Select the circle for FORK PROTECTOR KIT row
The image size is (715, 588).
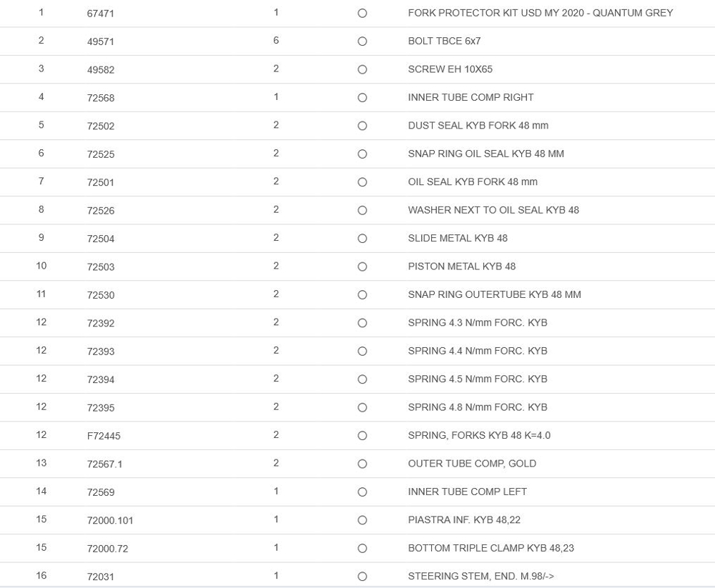coord(362,14)
